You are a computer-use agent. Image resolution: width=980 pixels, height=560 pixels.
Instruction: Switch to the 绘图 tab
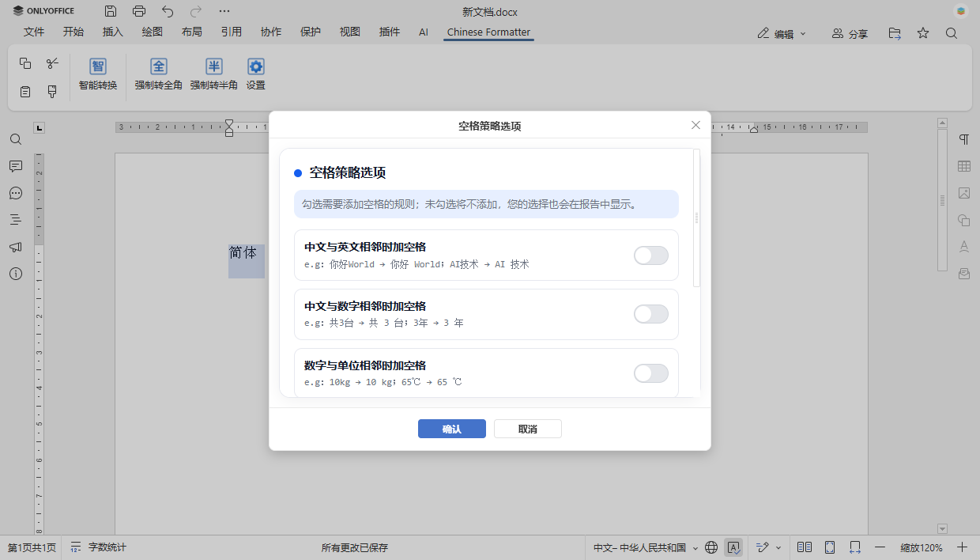(x=153, y=32)
